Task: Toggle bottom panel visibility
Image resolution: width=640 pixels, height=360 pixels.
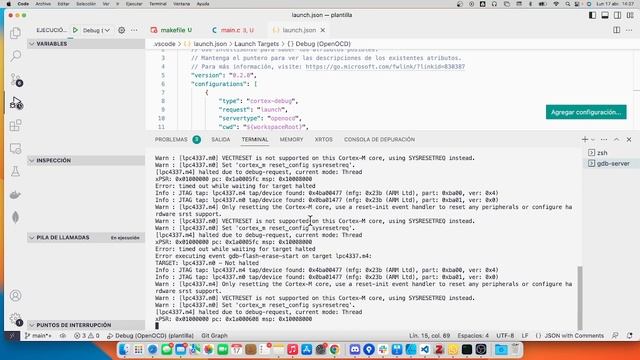Action: (605, 15)
